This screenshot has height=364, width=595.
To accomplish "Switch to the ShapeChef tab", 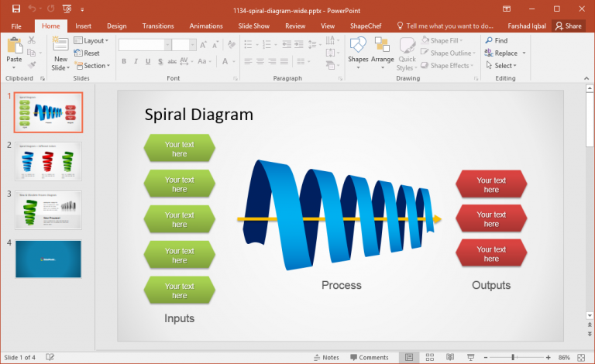I will 365,26.
